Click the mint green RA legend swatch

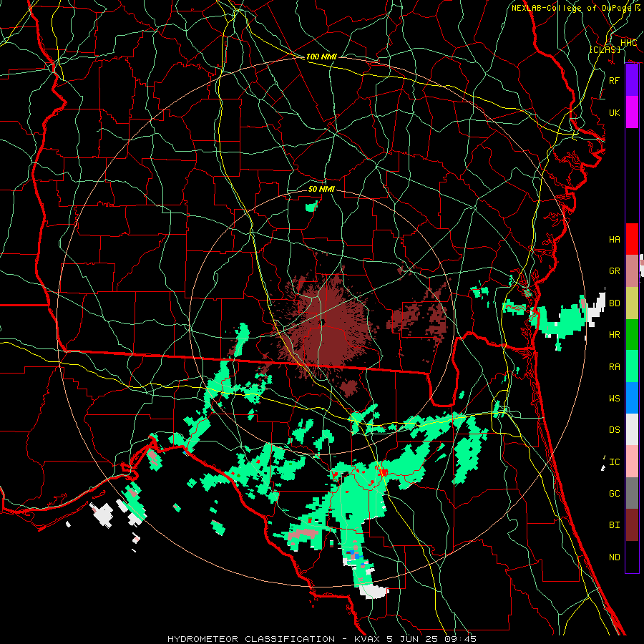[x=632, y=366]
